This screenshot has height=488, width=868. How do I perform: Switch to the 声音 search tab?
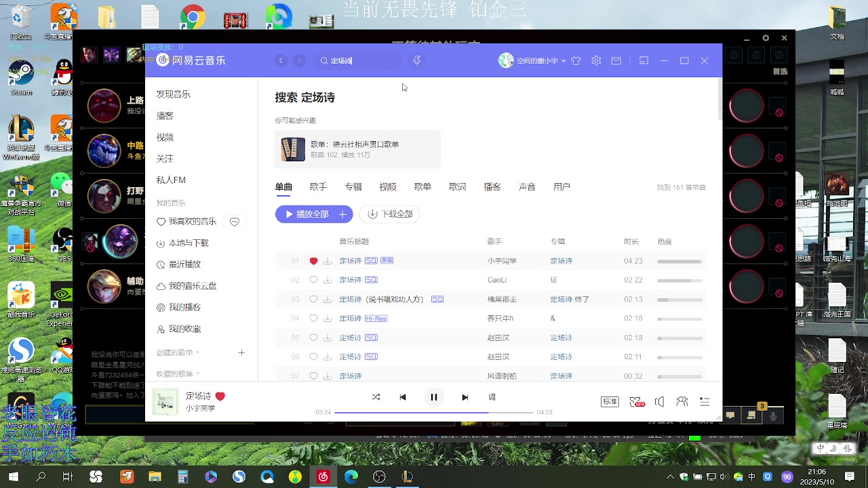(x=527, y=187)
